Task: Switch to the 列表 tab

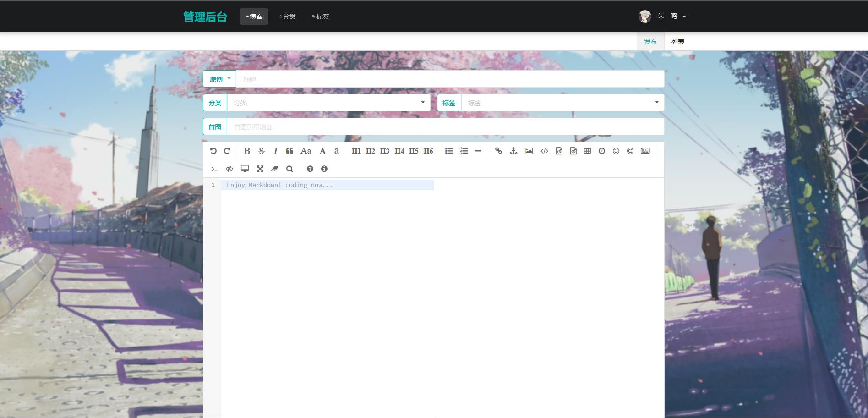Action: [x=677, y=42]
